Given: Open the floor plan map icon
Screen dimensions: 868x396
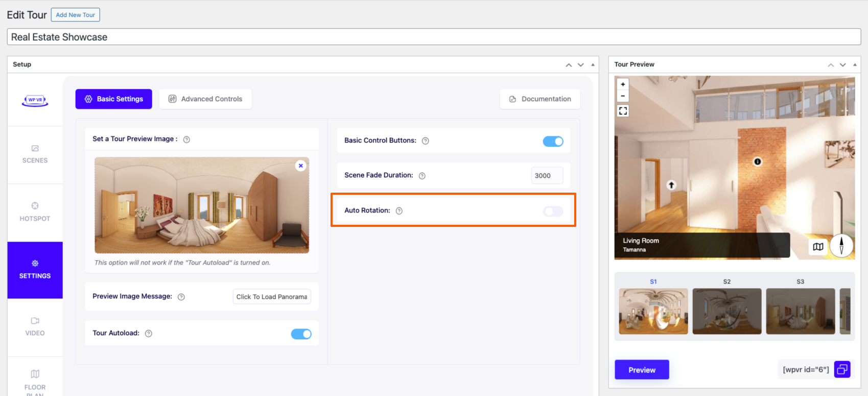Looking at the screenshot, I should [818, 247].
